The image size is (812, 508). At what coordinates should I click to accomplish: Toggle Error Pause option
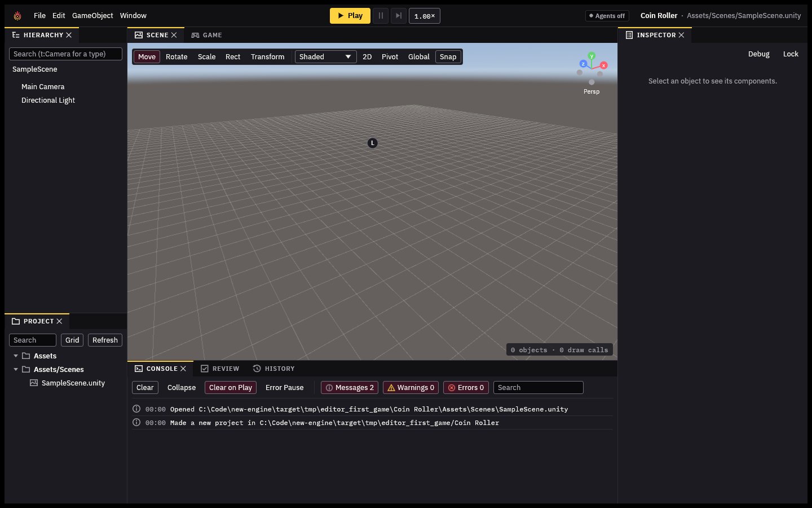coord(285,387)
